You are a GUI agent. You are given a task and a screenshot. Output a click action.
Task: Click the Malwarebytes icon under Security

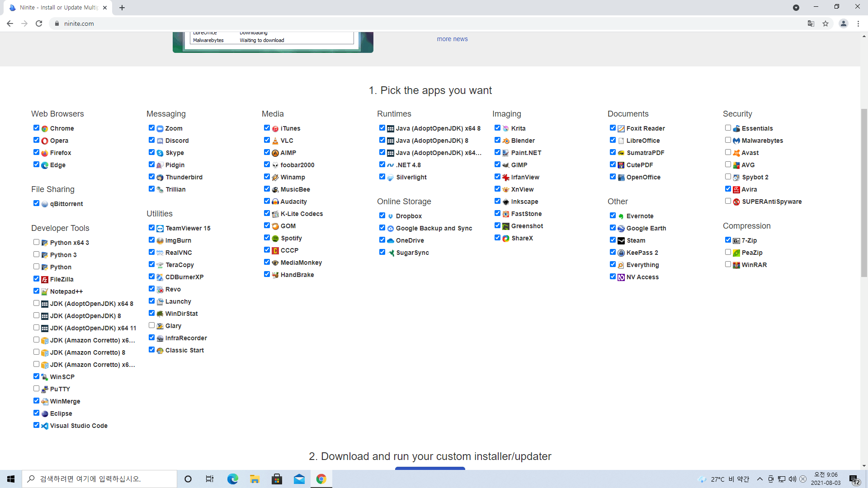(x=736, y=141)
